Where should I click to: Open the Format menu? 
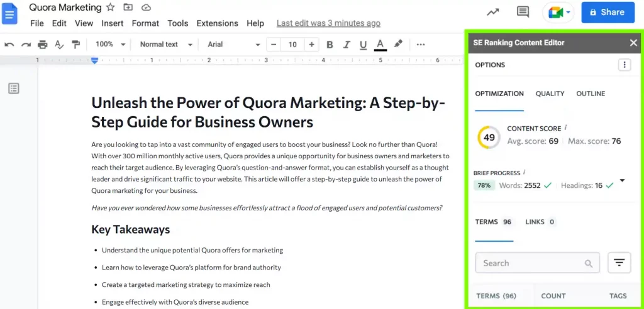point(145,23)
